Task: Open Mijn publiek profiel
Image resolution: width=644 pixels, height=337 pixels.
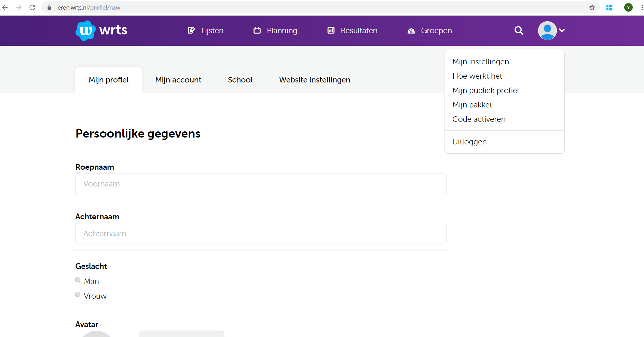Action: pos(485,90)
